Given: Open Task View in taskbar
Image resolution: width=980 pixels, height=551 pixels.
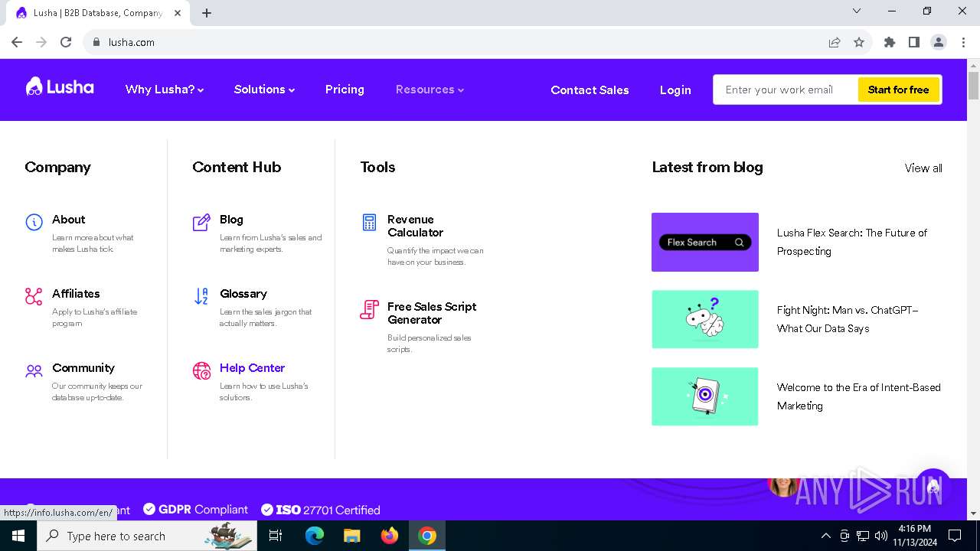Looking at the screenshot, I should 276,536.
